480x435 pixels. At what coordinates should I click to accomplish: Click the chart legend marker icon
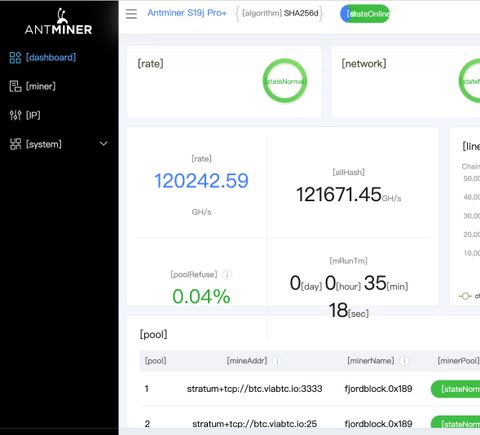(465, 296)
